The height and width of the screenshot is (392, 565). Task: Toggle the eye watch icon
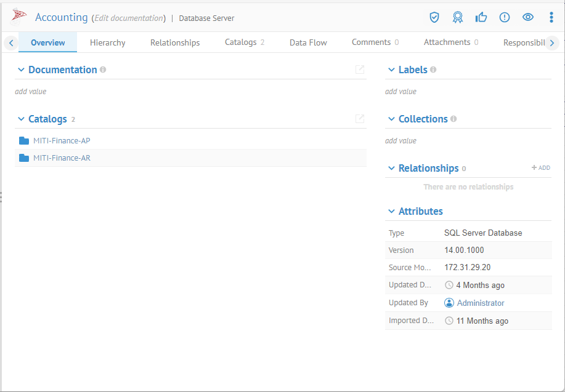coord(528,17)
